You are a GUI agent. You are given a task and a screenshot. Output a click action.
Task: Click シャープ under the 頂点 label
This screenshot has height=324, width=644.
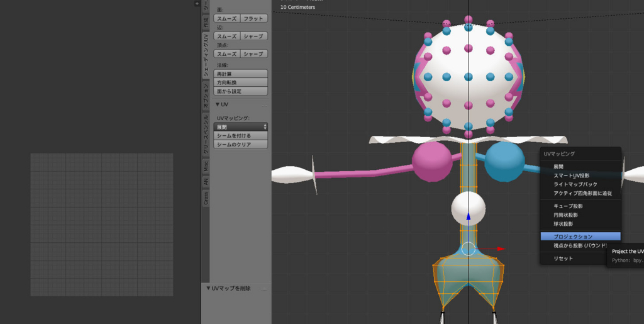pyautogui.click(x=254, y=54)
